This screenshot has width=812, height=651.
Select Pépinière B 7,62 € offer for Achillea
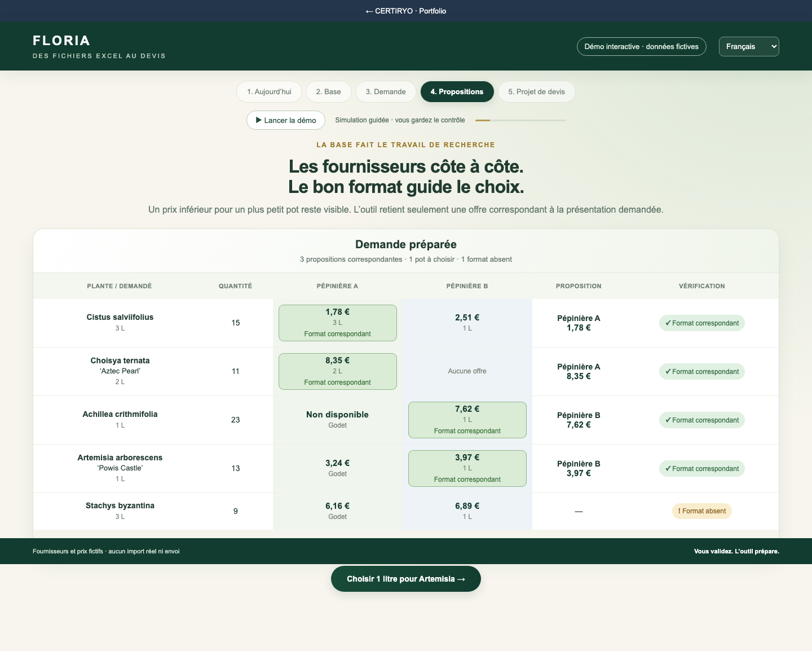467,420
